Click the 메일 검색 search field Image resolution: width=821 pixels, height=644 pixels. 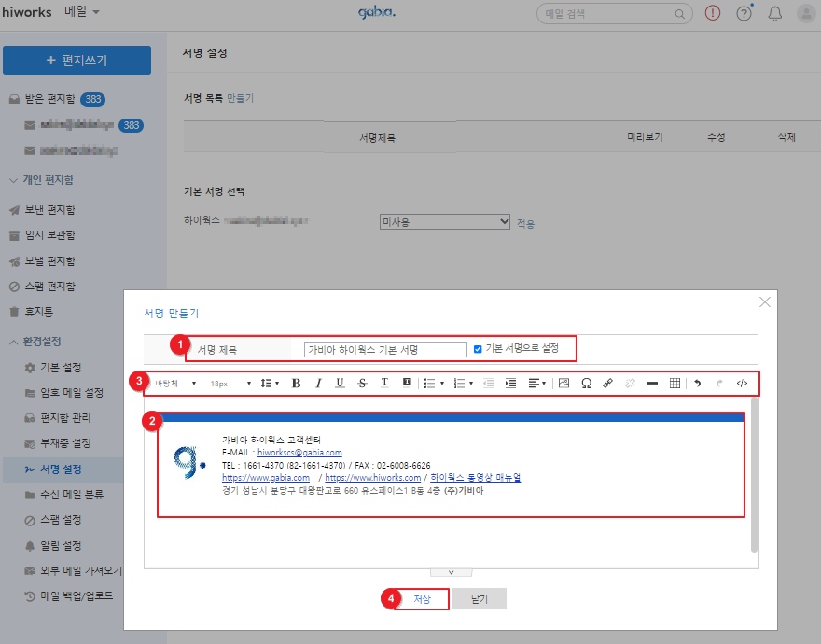608,14
